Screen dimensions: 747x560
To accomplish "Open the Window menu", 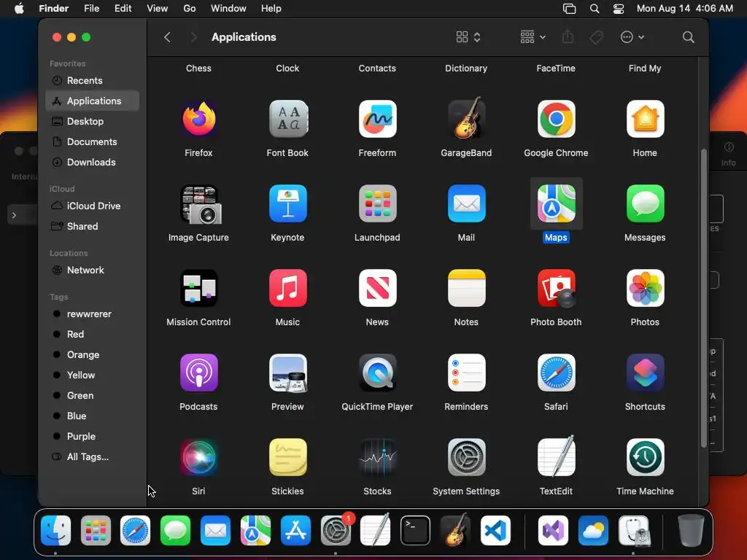I will click(228, 9).
